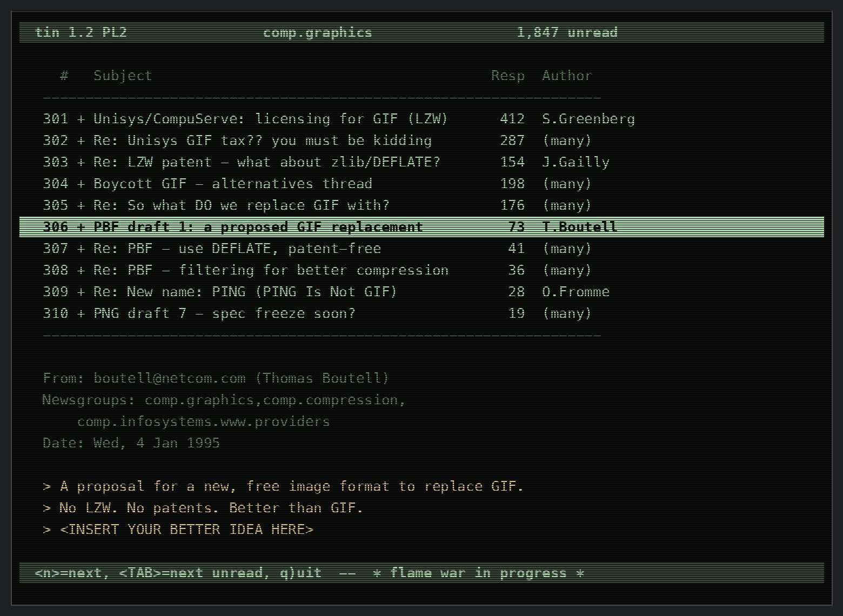The height and width of the screenshot is (616, 843).
Task: Click the boutell@netcom.com From address
Action: pyautogui.click(x=169, y=378)
